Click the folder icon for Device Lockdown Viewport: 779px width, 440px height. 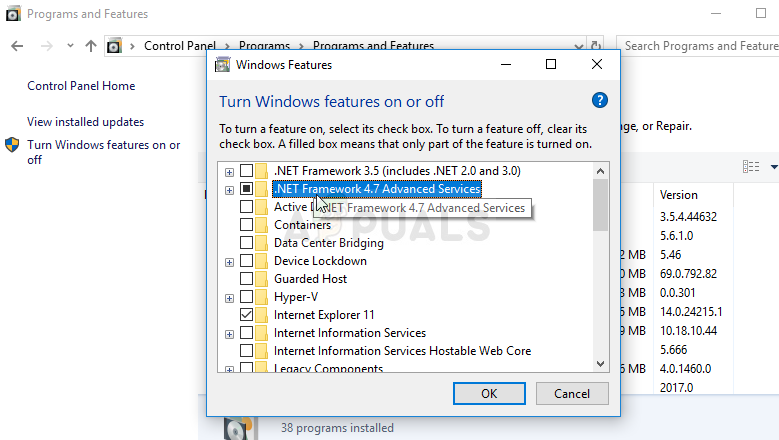click(x=262, y=261)
